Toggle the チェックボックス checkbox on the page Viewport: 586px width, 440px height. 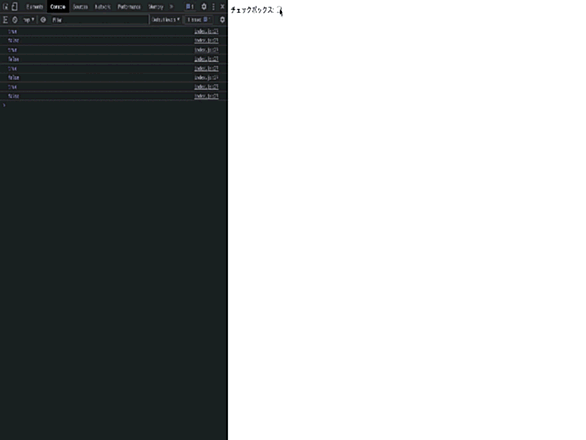coord(279,10)
